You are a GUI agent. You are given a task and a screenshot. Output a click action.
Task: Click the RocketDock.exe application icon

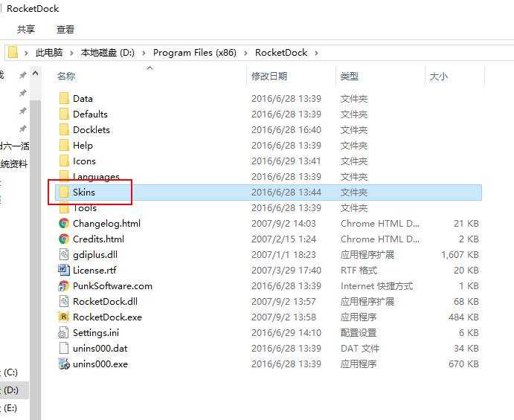[64, 317]
